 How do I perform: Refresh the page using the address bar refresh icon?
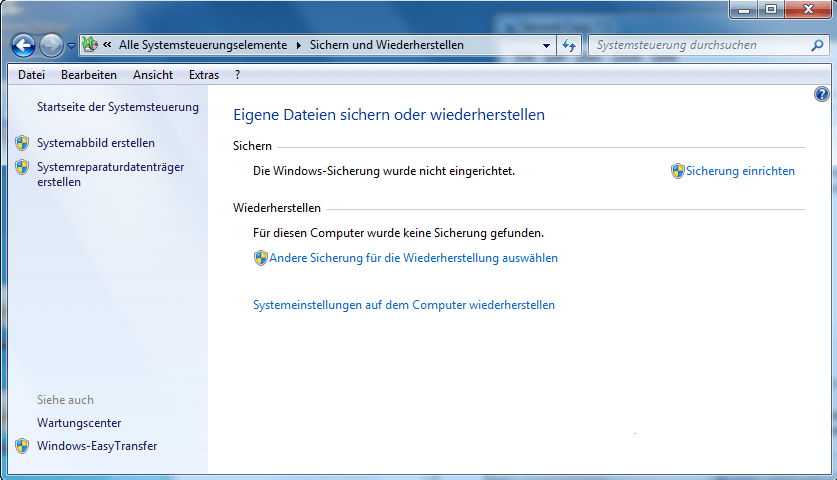(569, 45)
